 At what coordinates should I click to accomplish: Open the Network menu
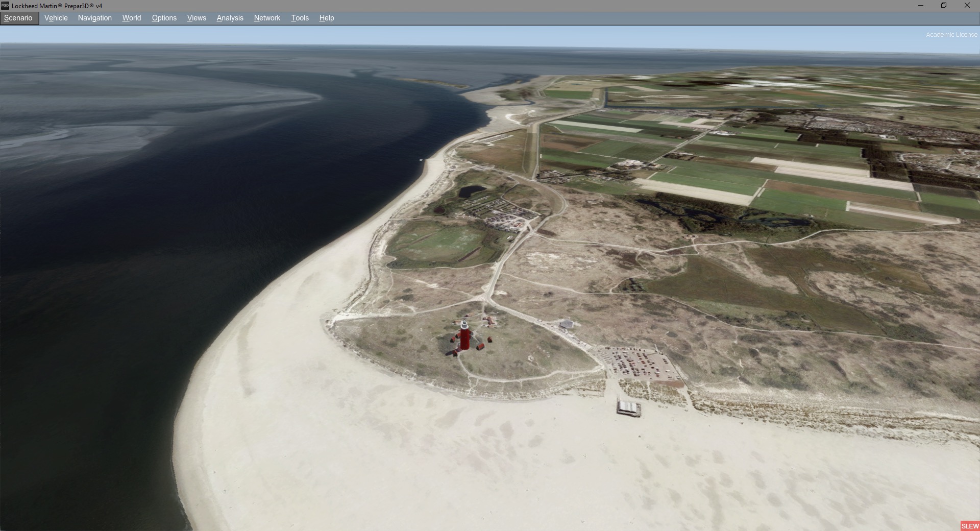pyautogui.click(x=267, y=18)
